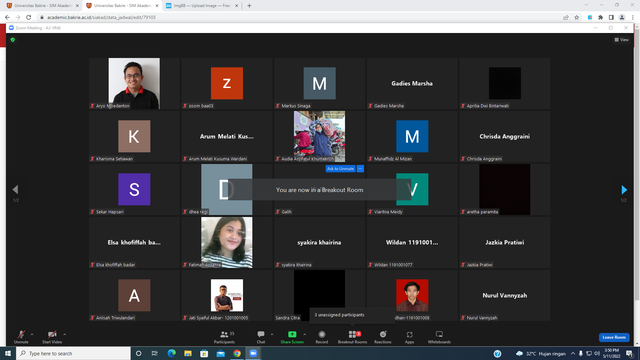The width and height of the screenshot is (640, 360).
Task: Click the Jazkia Pratiwi name text
Action: click(x=504, y=242)
